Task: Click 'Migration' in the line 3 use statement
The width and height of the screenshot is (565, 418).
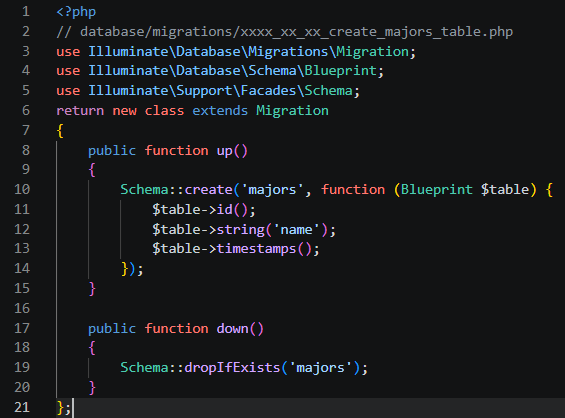Action: (372, 52)
